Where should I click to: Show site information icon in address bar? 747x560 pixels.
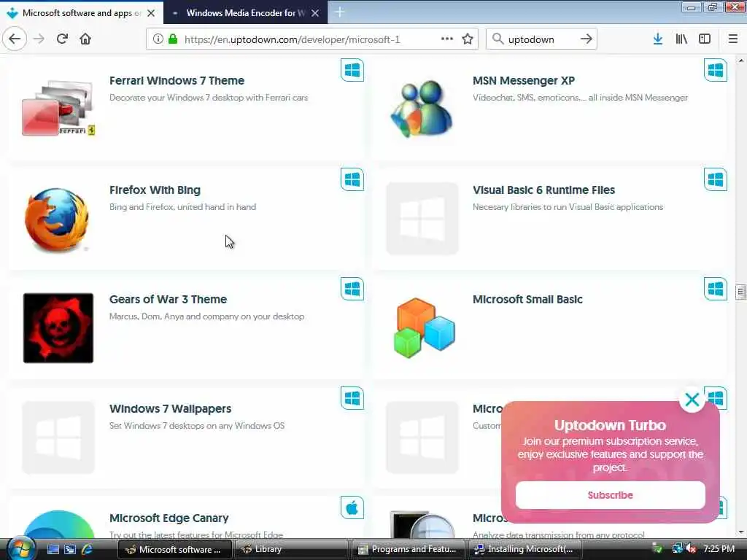(158, 39)
